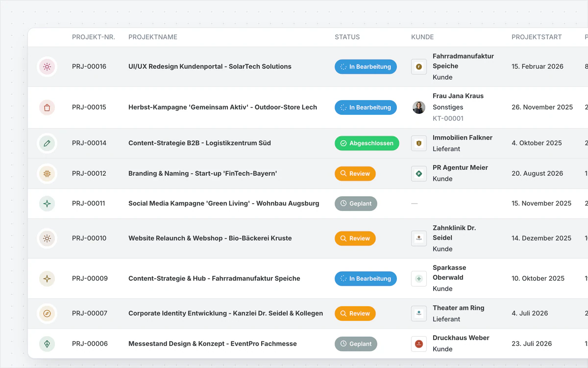
Task: Click Geplant status for PRJ-00006
Action: point(356,344)
